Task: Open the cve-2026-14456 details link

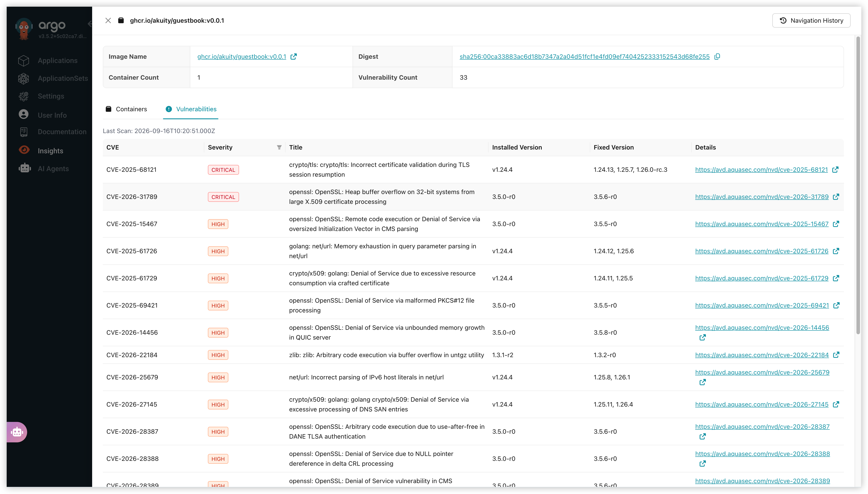Action: pyautogui.click(x=762, y=328)
